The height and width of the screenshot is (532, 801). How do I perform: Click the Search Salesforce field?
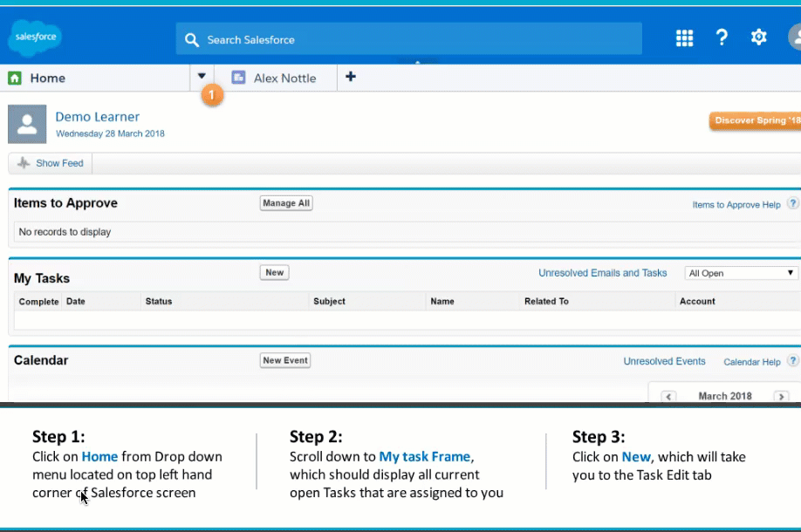408,39
